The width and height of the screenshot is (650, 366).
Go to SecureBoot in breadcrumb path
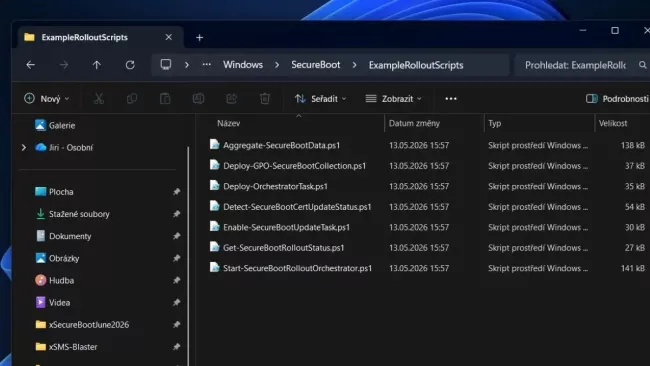click(x=315, y=65)
